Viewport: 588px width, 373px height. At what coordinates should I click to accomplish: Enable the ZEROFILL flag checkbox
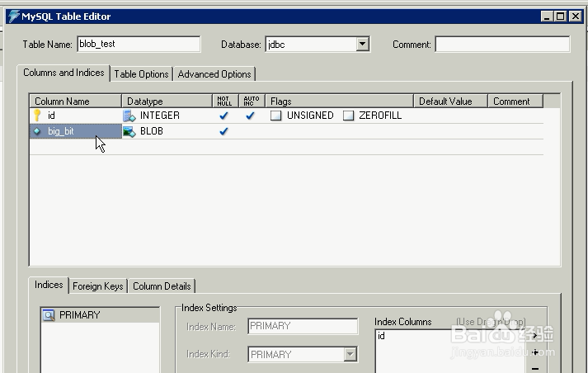tap(348, 116)
